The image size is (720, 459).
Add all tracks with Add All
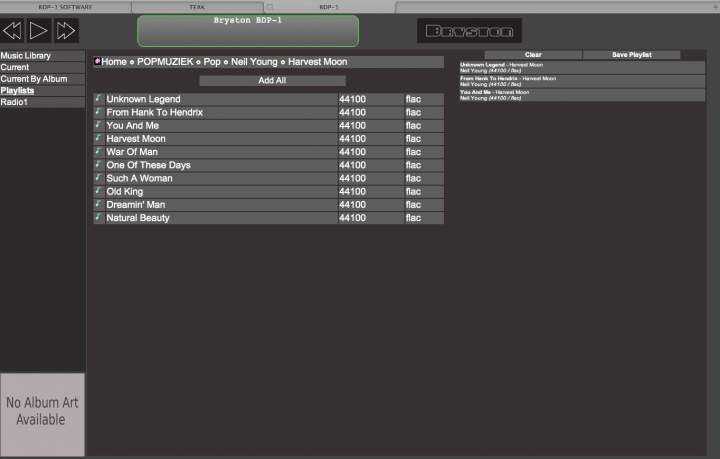(272, 80)
